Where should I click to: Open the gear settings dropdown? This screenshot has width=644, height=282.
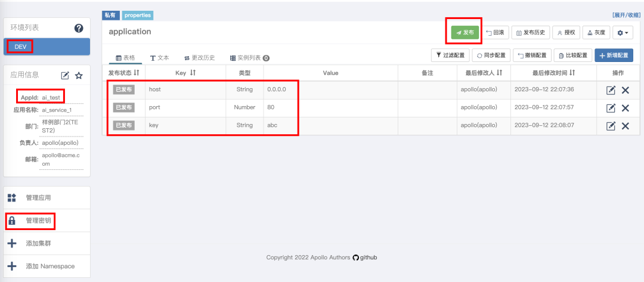624,33
